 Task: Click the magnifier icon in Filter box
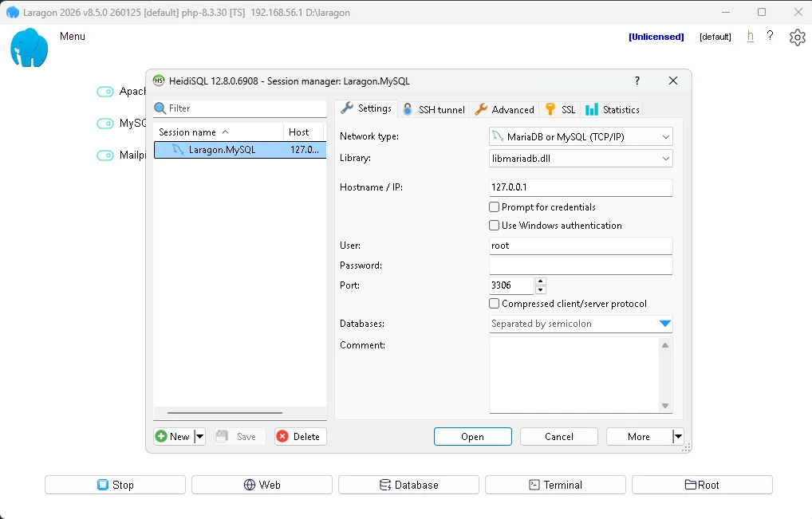tap(160, 108)
